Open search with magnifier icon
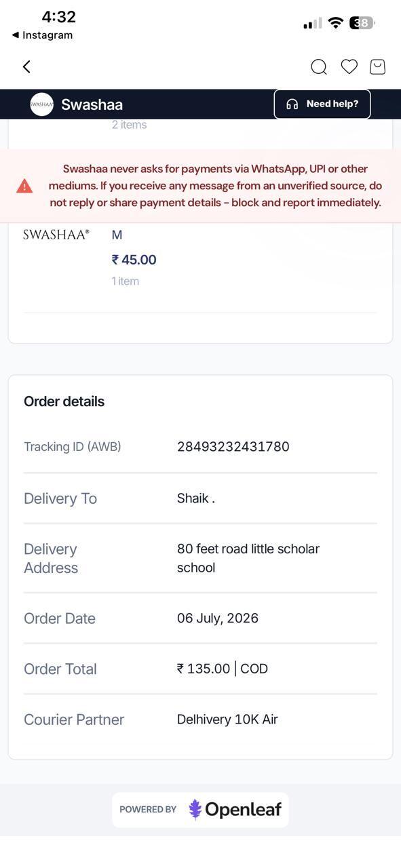The height and width of the screenshot is (868, 401). 319,66
